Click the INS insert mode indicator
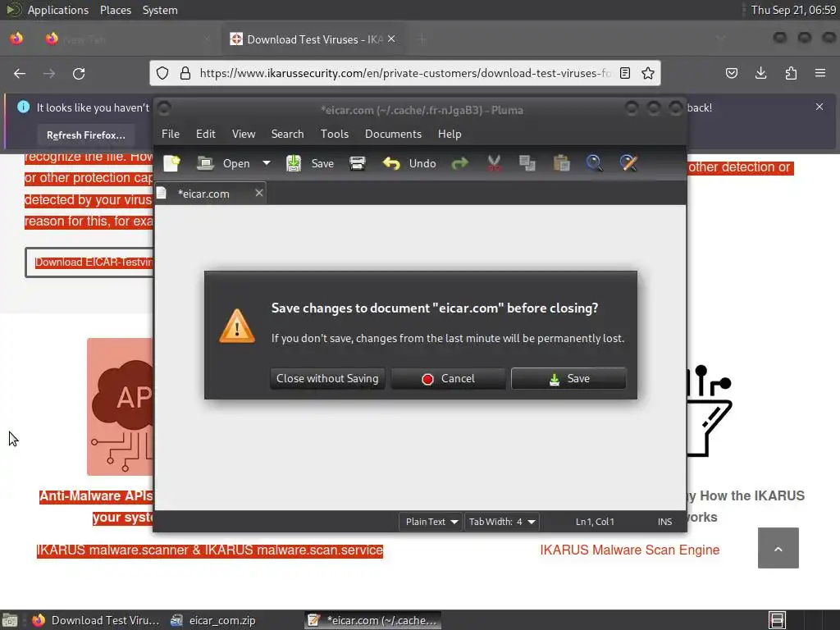 point(664,522)
